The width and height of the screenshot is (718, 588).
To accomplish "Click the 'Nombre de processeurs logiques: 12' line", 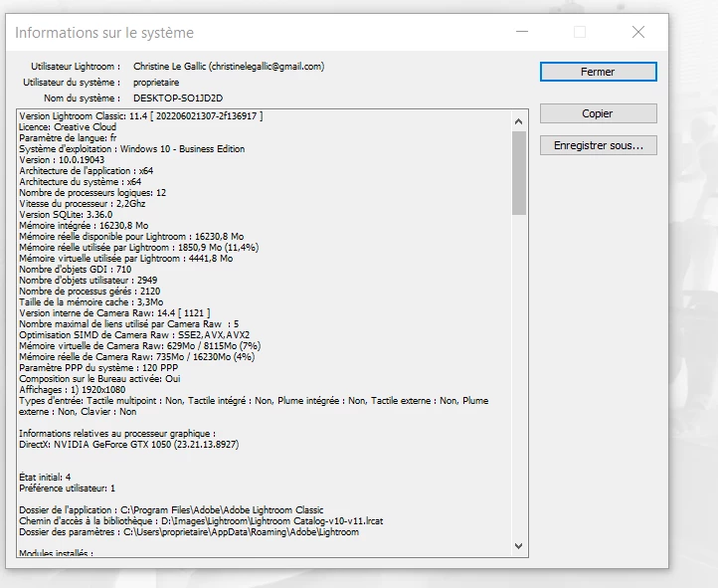I will pos(92,193).
